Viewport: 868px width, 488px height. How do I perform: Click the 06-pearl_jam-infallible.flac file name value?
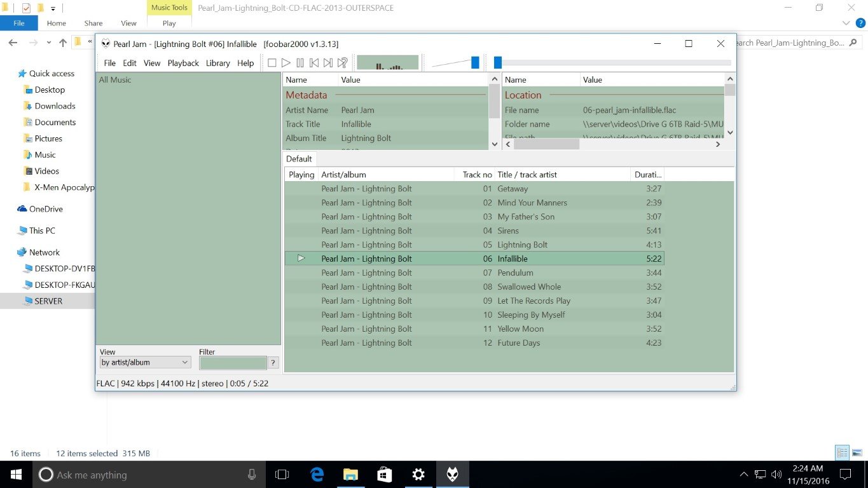point(630,110)
